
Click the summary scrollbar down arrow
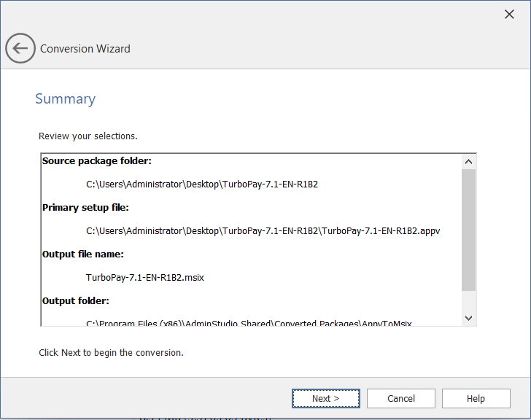pos(468,318)
